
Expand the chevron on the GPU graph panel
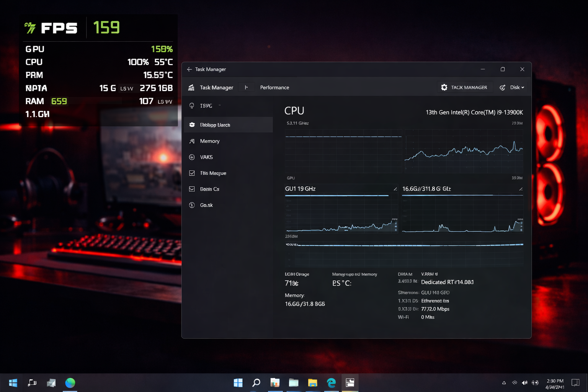point(395,189)
